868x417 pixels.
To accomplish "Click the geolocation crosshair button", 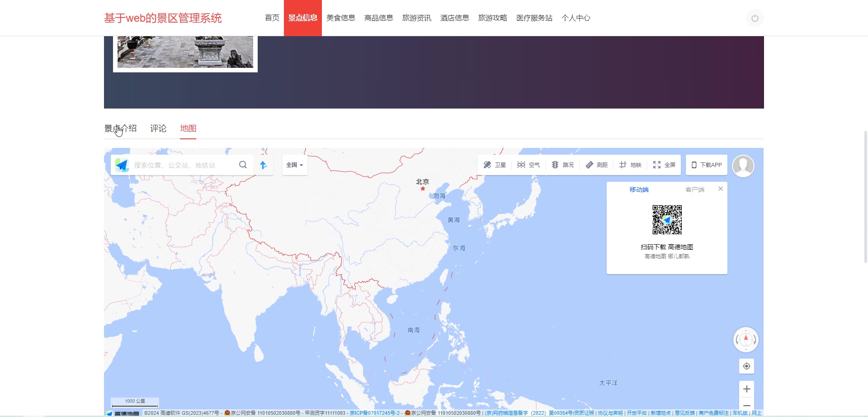I will tap(746, 366).
